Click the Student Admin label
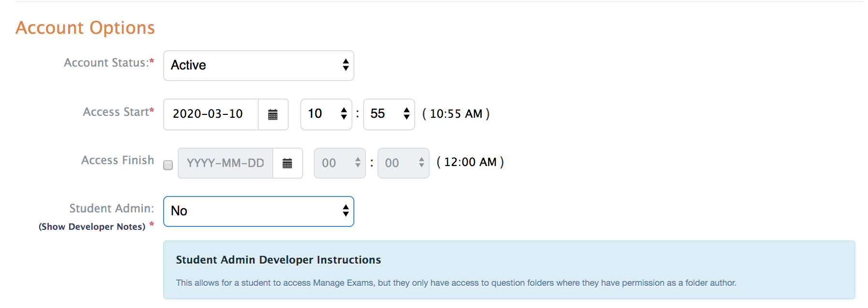Viewport: 868px width, 308px height. [x=112, y=209]
